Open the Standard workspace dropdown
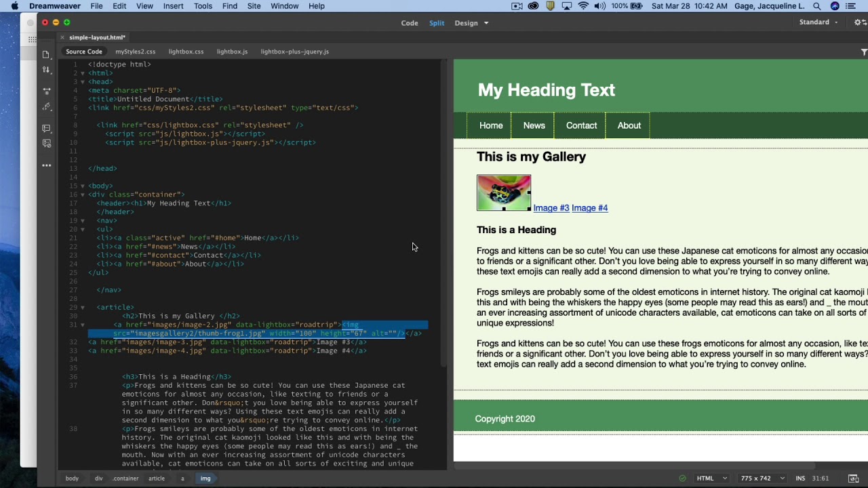868x488 pixels. [x=818, y=22]
